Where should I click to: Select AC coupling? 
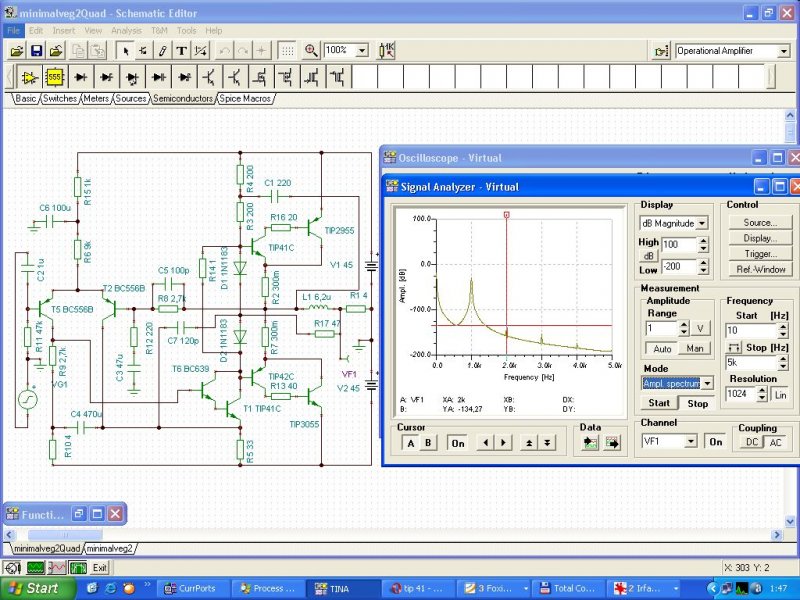pos(775,442)
